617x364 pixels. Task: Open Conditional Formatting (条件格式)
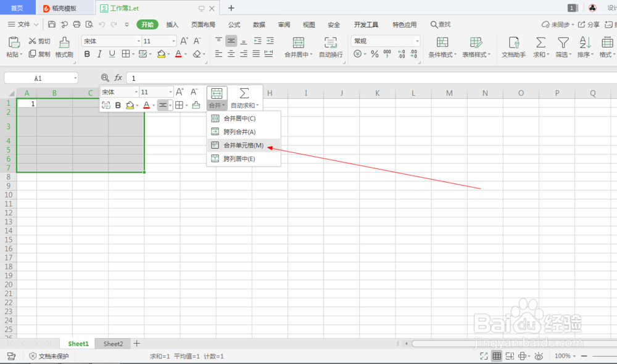coord(442,47)
